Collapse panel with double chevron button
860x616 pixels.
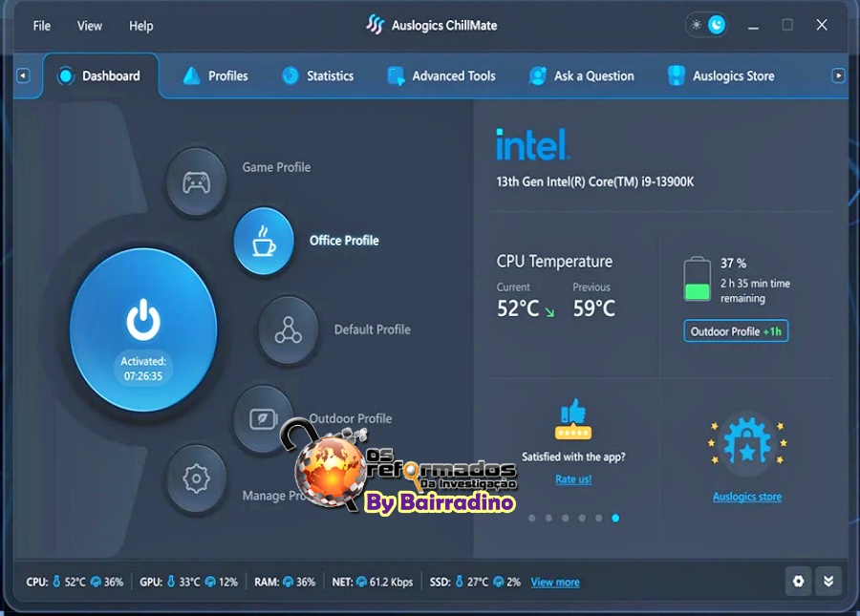click(828, 581)
